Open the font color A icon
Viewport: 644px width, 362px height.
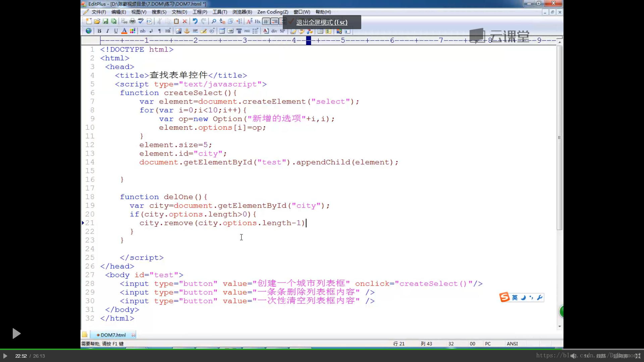[124, 31]
